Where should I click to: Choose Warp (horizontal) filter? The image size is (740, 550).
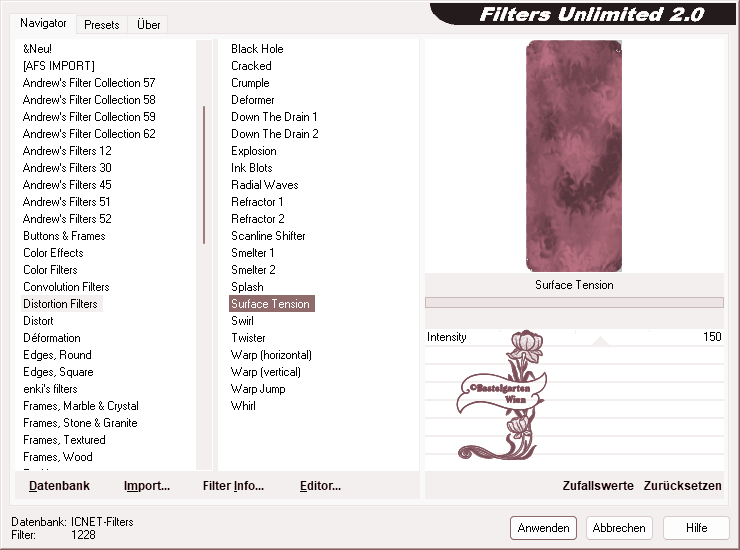[271, 355]
